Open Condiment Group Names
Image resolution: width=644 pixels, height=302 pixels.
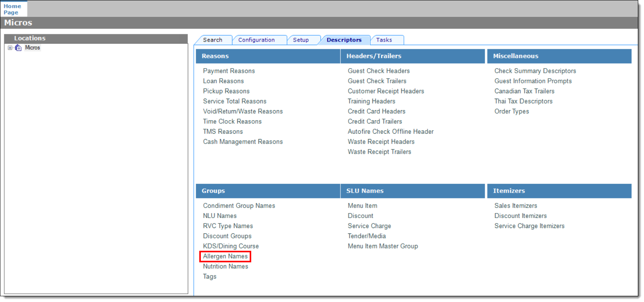pos(239,206)
